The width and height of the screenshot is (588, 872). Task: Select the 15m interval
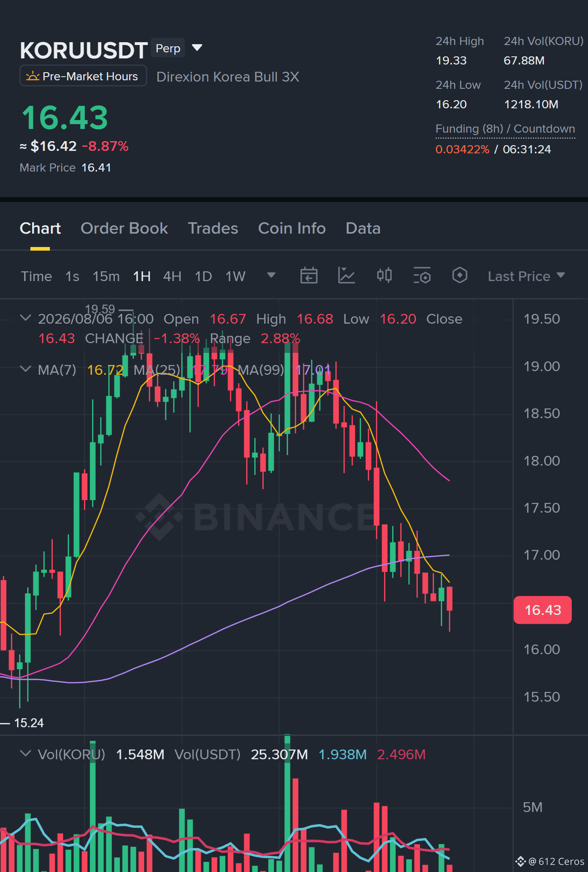click(x=106, y=276)
